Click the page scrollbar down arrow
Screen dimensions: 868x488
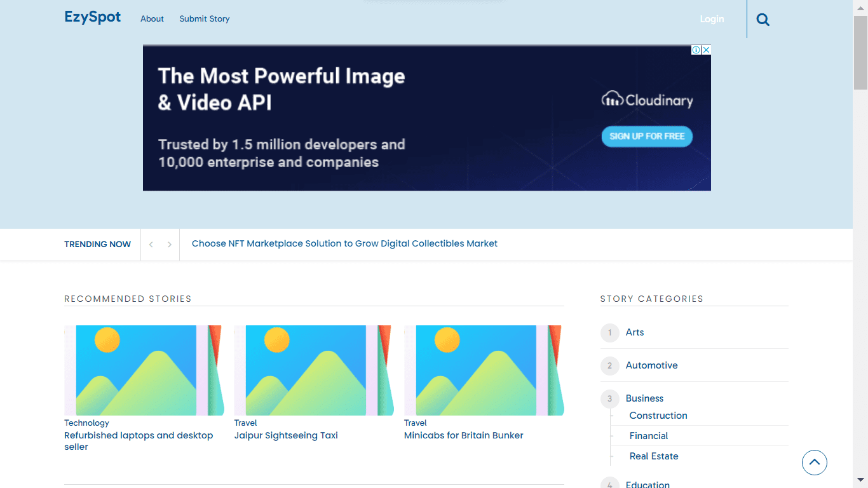click(x=860, y=480)
